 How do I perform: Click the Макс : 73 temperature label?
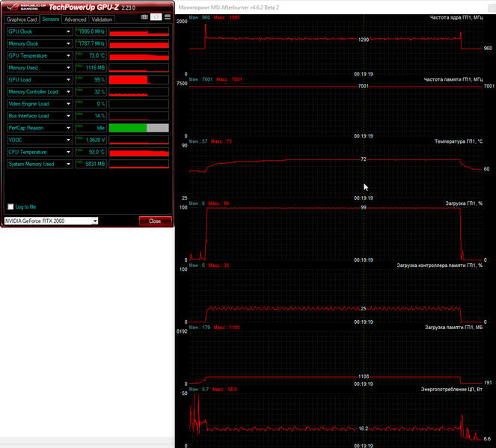point(221,141)
